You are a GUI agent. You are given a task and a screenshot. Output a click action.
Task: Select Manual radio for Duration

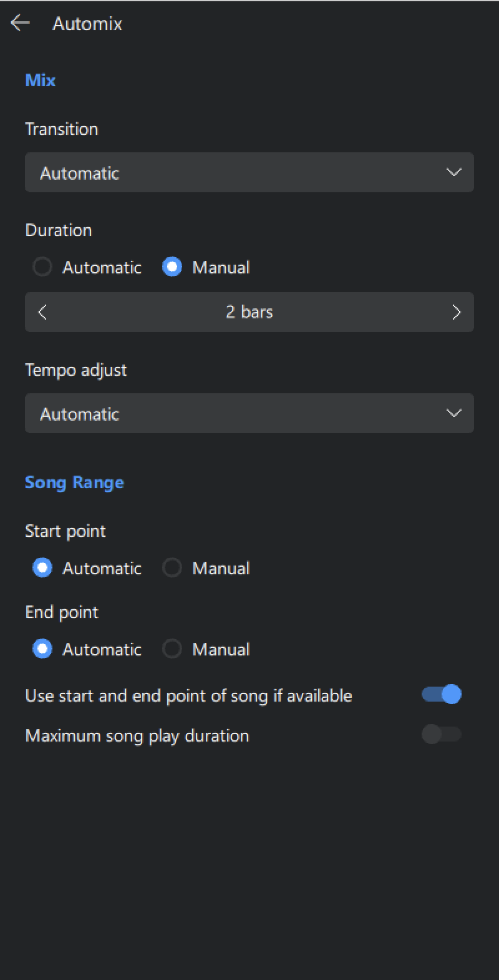(172, 267)
